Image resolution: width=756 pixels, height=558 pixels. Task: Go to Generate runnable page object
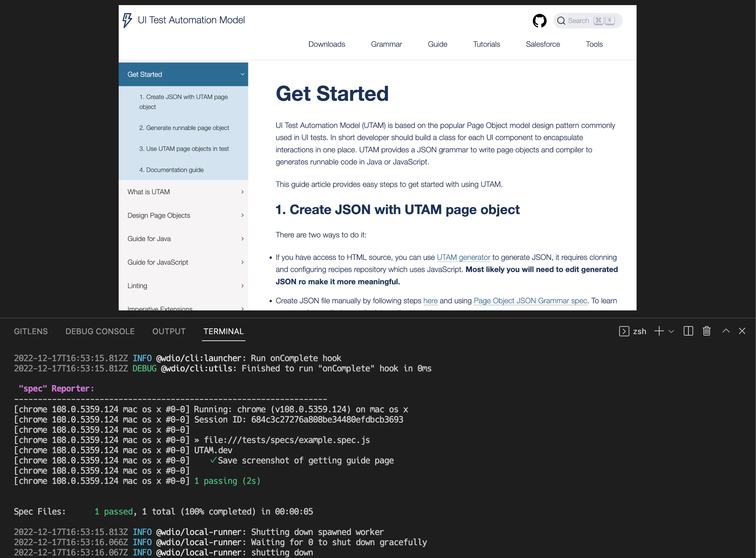(183, 128)
